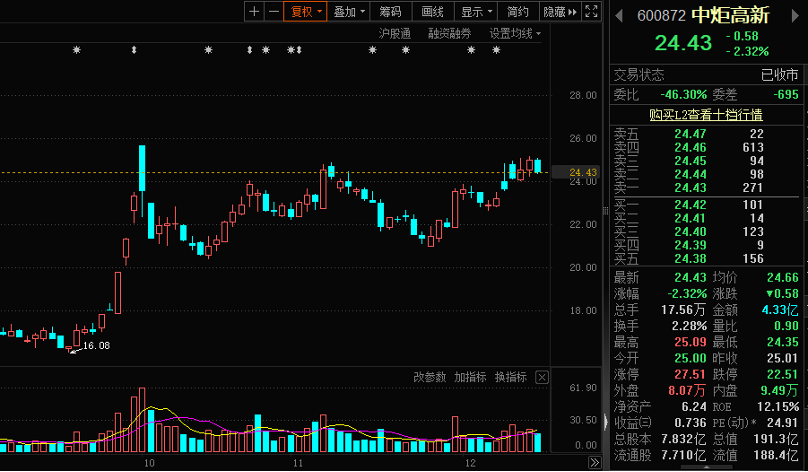Click the 24.43 current price axis label

click(583, 173)
